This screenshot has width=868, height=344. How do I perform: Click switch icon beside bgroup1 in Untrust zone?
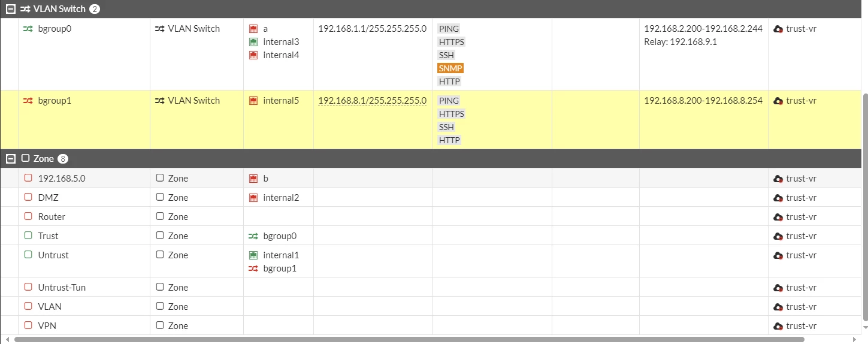(253, 268)
